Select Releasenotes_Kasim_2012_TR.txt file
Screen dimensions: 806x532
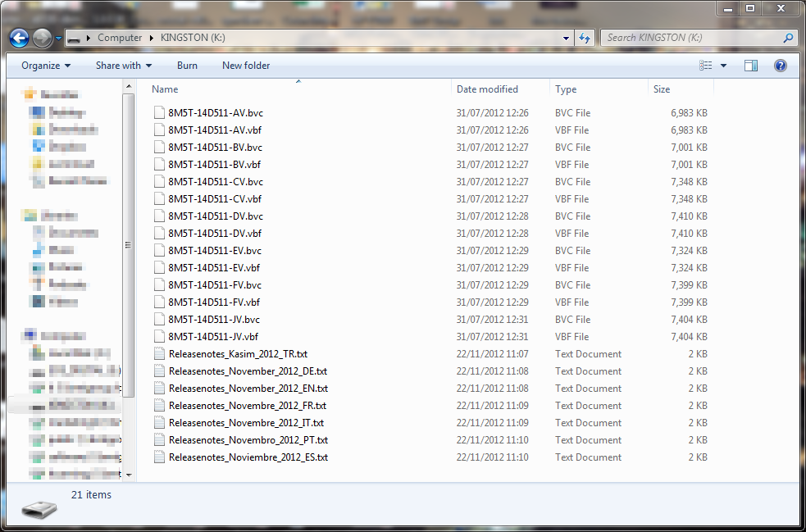pyautogui.click(x=238, y=354)
